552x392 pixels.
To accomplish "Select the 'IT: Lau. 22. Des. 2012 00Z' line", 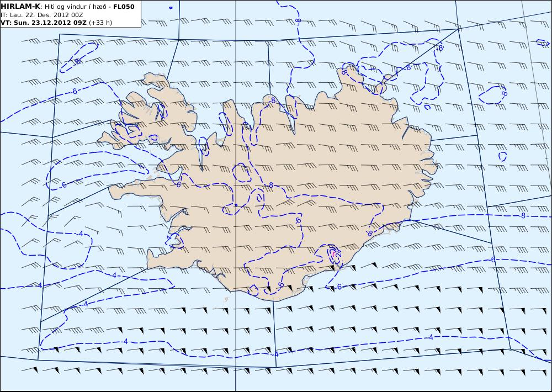I will (x=42, y=15).
